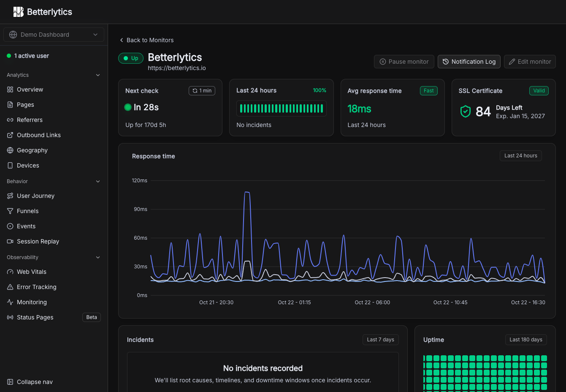Click the 1 min interval badge

click(x=202, y=91)
